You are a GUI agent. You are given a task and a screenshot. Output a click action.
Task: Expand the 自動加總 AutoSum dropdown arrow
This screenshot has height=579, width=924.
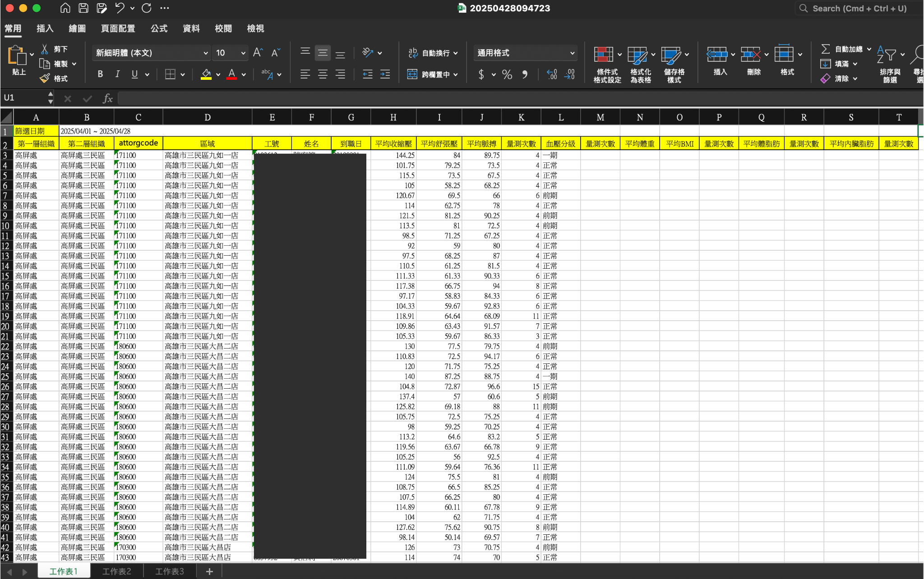click(x=869, y=49)
